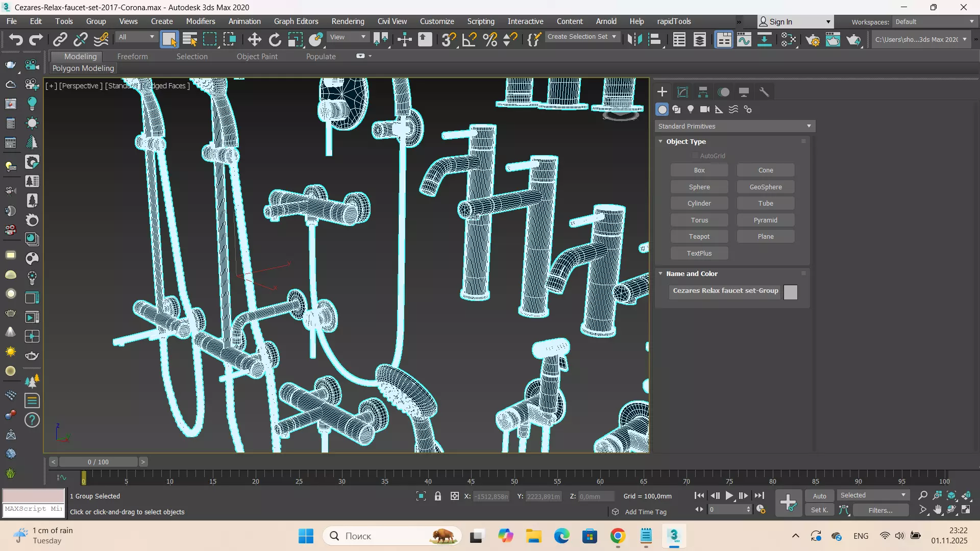Click the Undo arrow icon
The image size is (980, 551).
16,39
